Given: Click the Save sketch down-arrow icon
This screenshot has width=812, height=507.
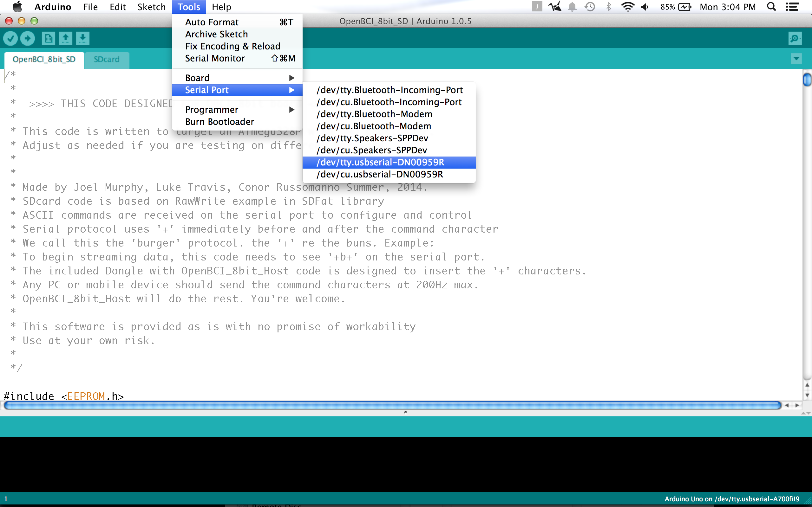Looking at the screenshot, I should (x=82, y=38).
